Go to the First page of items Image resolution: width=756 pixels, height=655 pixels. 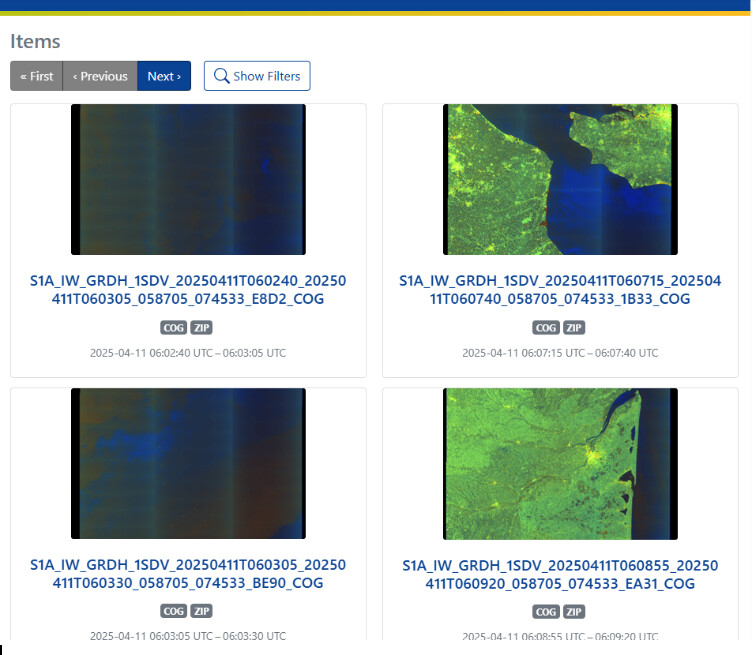37,76
